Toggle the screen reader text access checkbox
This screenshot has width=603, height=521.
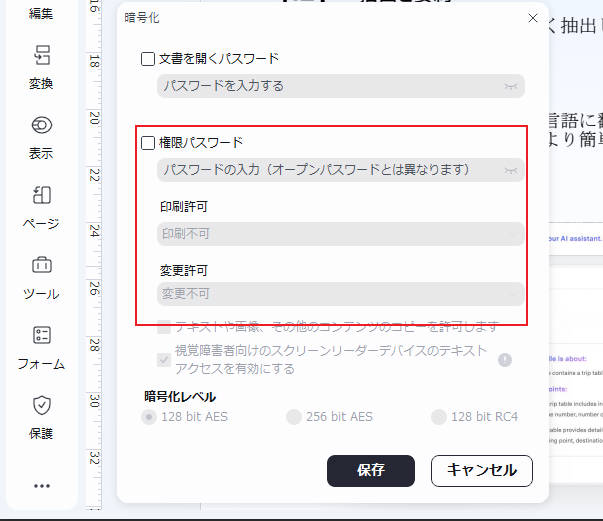point(164,360)
